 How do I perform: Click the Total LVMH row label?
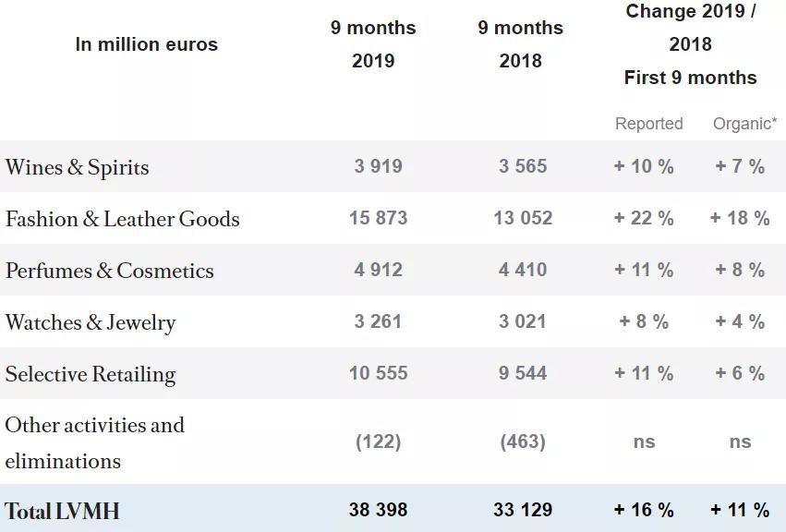tap(62, 511)
